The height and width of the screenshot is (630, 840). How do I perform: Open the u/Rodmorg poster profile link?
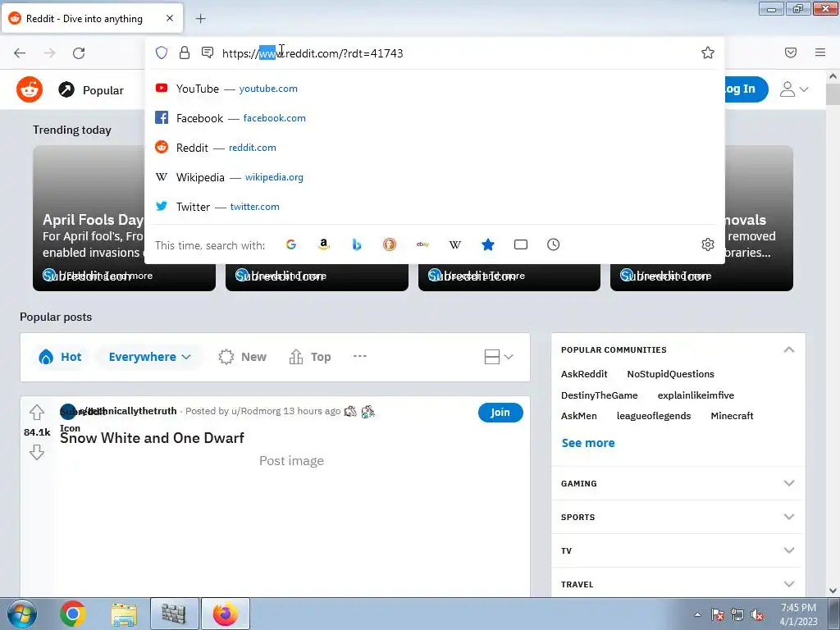[x=256, y=412]
